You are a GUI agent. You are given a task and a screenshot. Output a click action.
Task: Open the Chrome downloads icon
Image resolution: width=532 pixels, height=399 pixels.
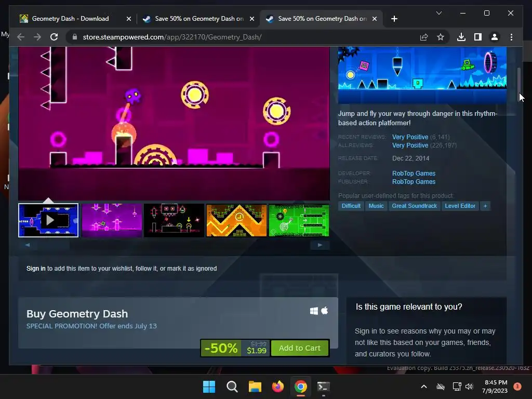pyautogui.click(x=461, y=37)
